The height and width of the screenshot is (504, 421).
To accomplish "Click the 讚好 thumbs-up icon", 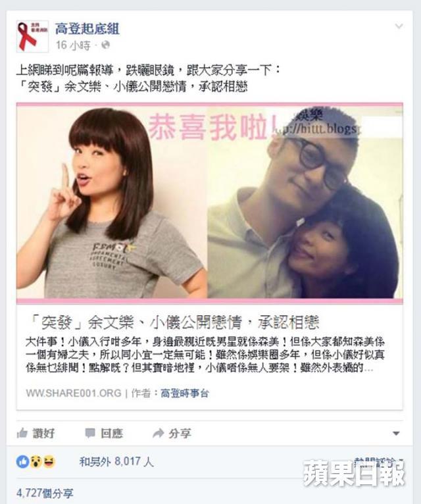I will click(x=22, y=434).
